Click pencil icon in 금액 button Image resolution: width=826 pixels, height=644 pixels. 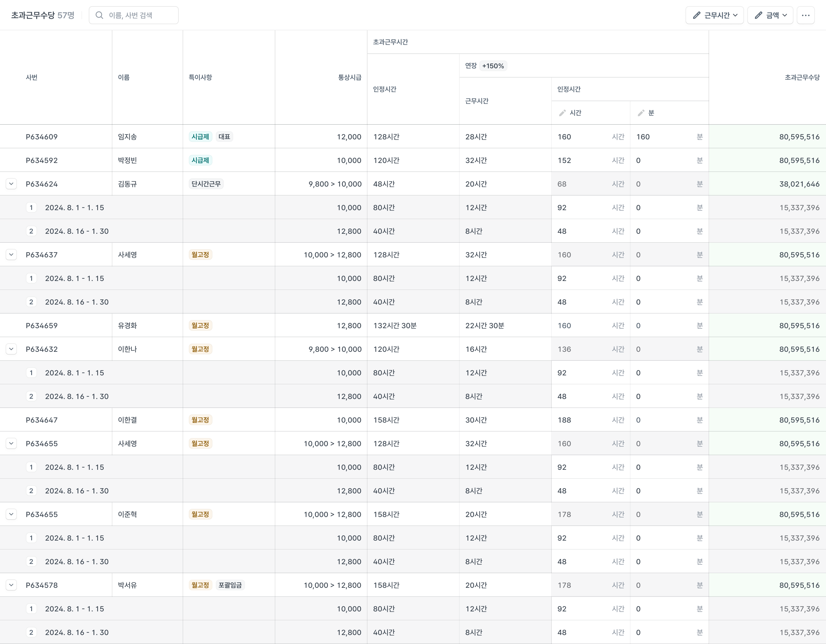pos(758,15)
